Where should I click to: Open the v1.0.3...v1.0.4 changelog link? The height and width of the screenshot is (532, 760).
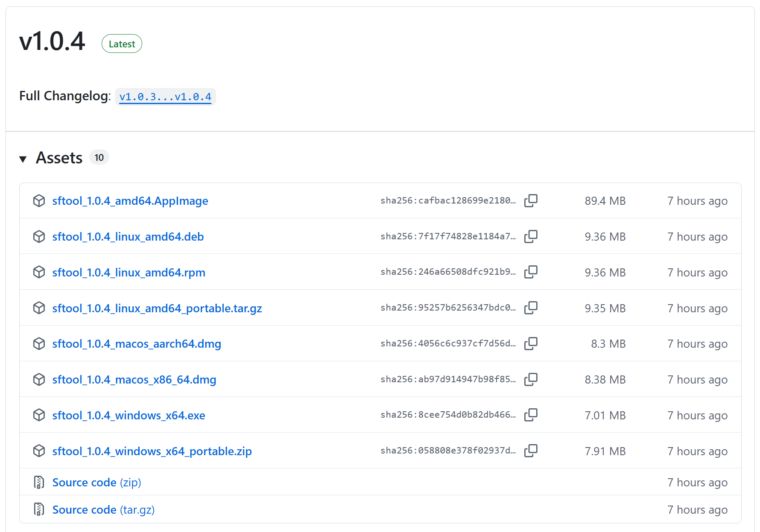pyautogui.click(x=165, y=97)
